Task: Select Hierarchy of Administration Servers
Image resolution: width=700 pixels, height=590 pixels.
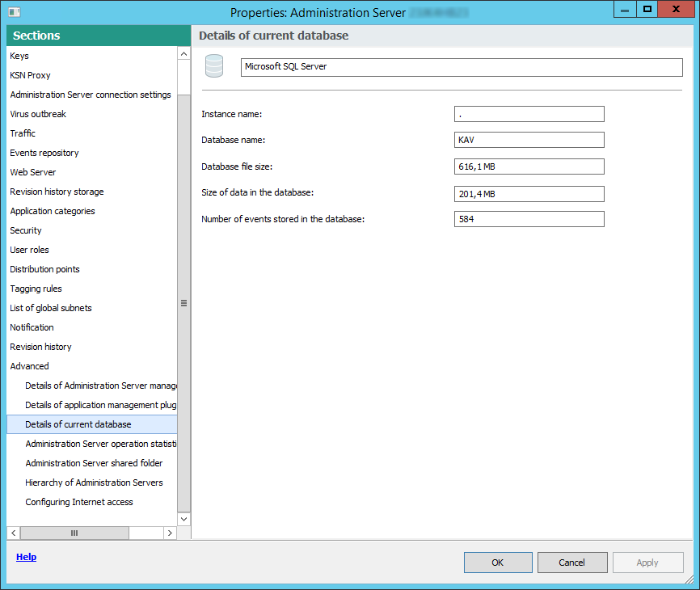Action: [95, 482]
